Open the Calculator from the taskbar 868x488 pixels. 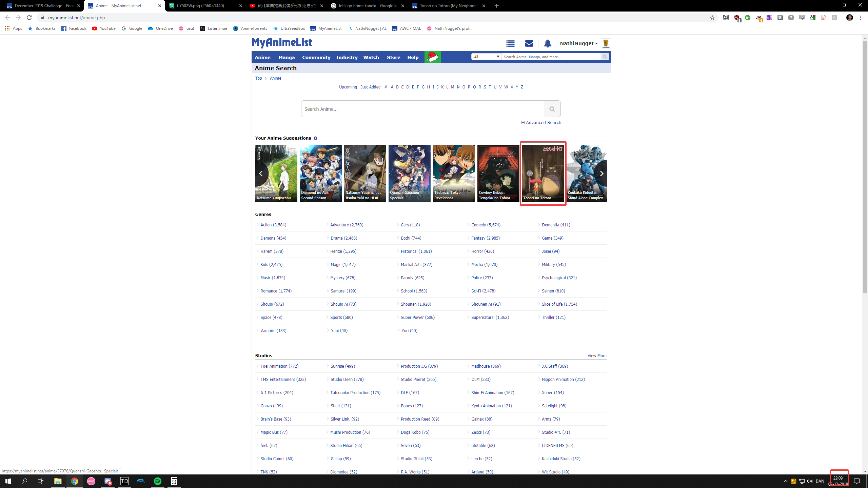[x=174, y=481]
